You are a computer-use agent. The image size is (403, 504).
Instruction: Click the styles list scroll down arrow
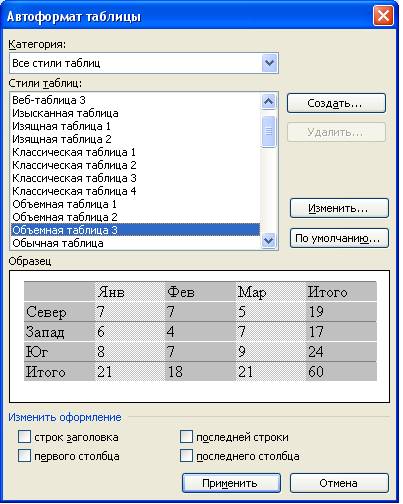click(269, 240)
